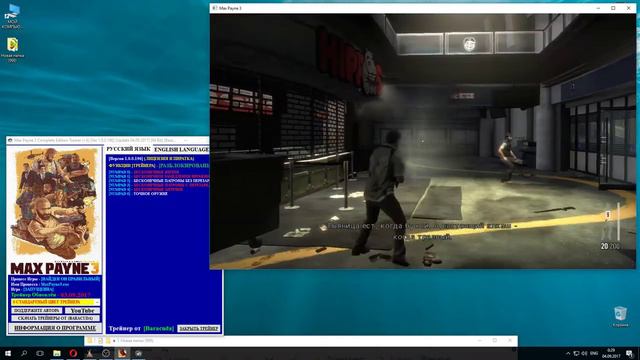Viewport: 640px width, 360px height.
Task: Click download trainers from Baracuda button
Action: pos(55,318)
